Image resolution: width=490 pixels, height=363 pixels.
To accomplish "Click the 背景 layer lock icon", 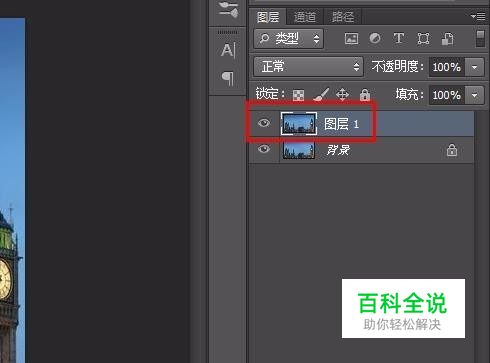I will pyautogui.click(x=452, y=150).
